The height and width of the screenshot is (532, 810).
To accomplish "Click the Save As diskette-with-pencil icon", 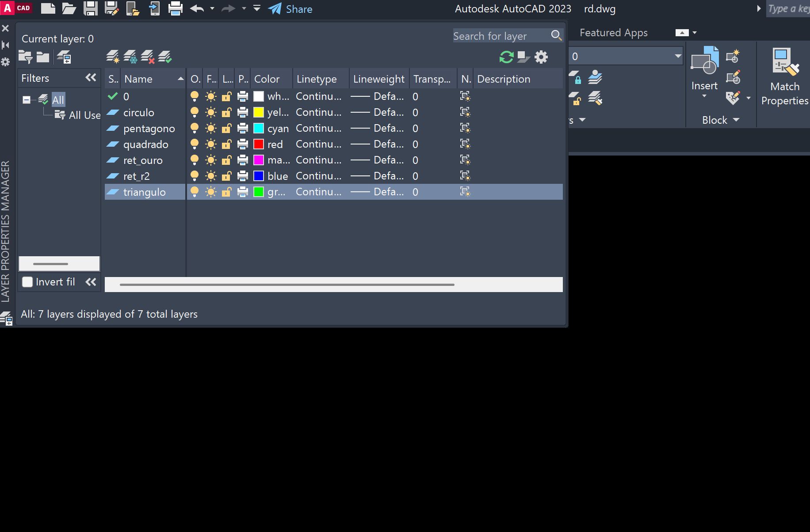I will [111, 8].
